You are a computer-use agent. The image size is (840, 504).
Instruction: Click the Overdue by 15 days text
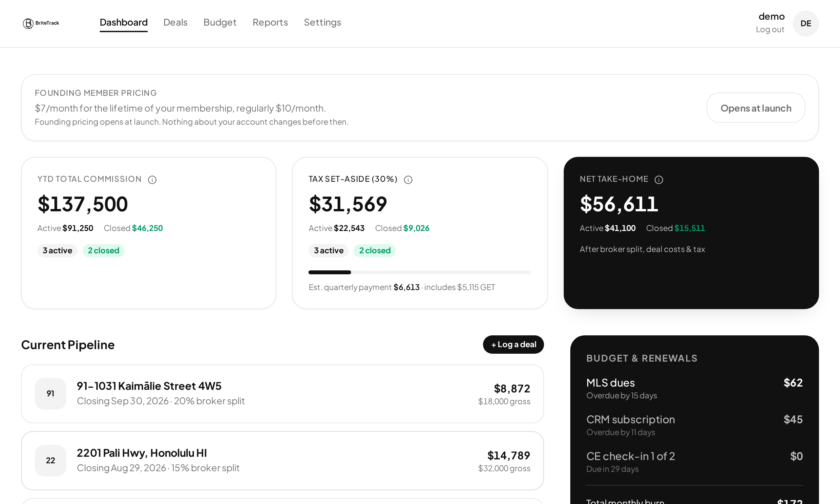pos(622,396)
